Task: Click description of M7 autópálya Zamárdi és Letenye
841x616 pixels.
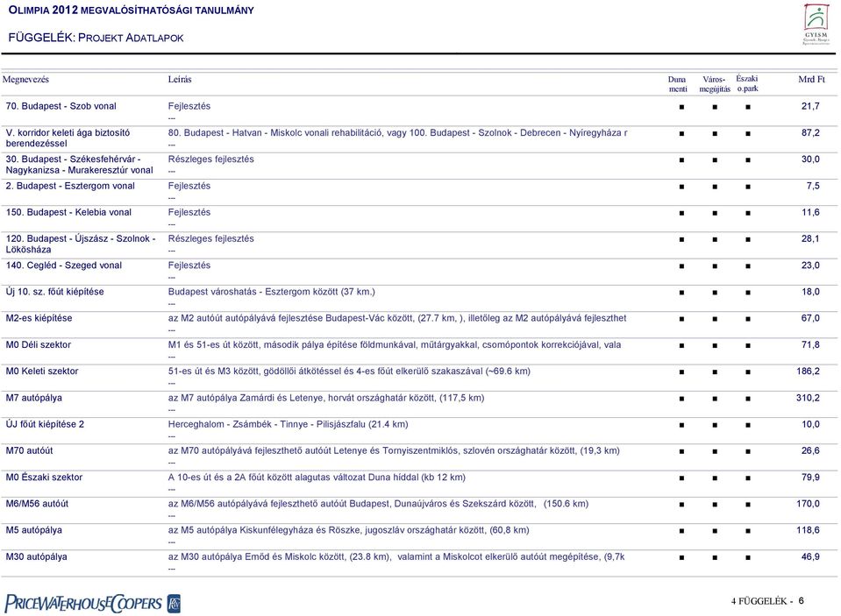Action: tap(326, 398)
